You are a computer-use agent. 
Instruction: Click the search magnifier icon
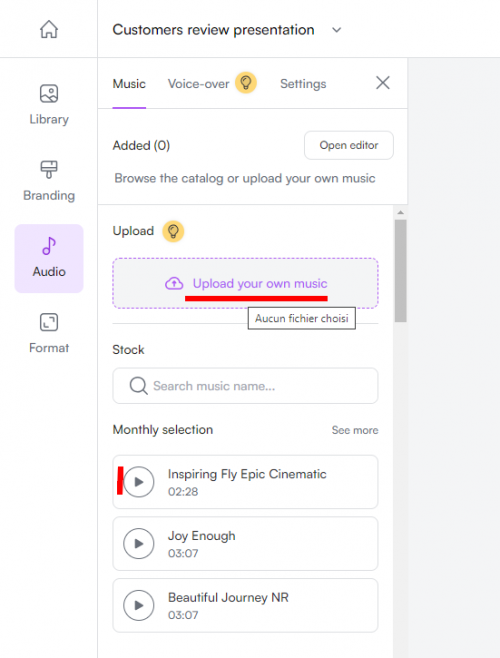[138, 386]
